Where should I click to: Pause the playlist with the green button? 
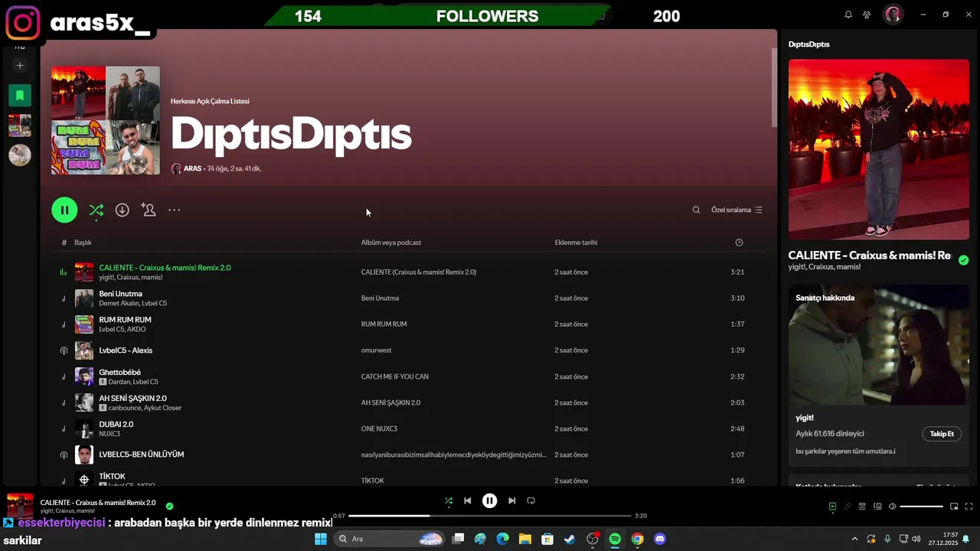[64, 210]
